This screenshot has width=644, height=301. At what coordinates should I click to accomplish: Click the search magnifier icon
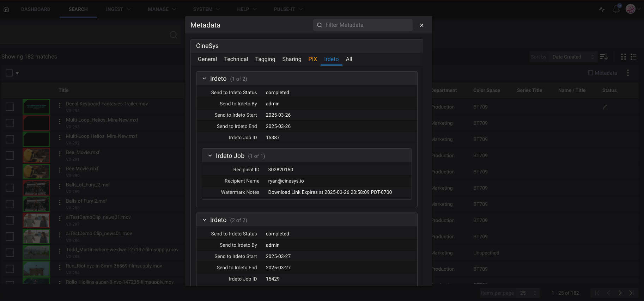173,35
